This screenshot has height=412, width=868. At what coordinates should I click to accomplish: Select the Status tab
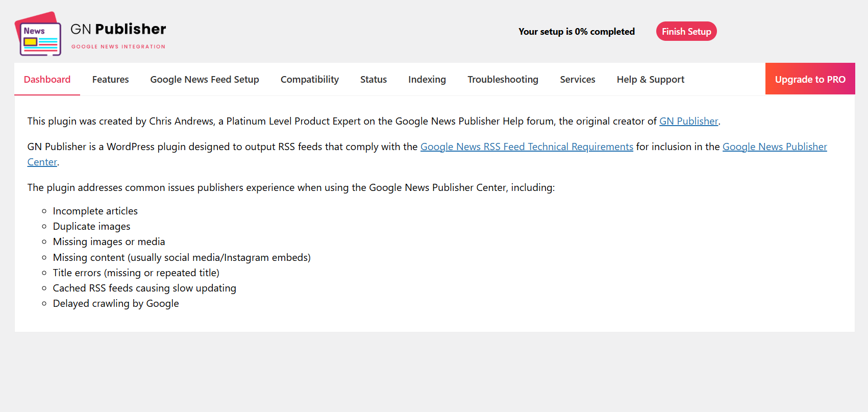pyautogui.click(x=374, y=79)
